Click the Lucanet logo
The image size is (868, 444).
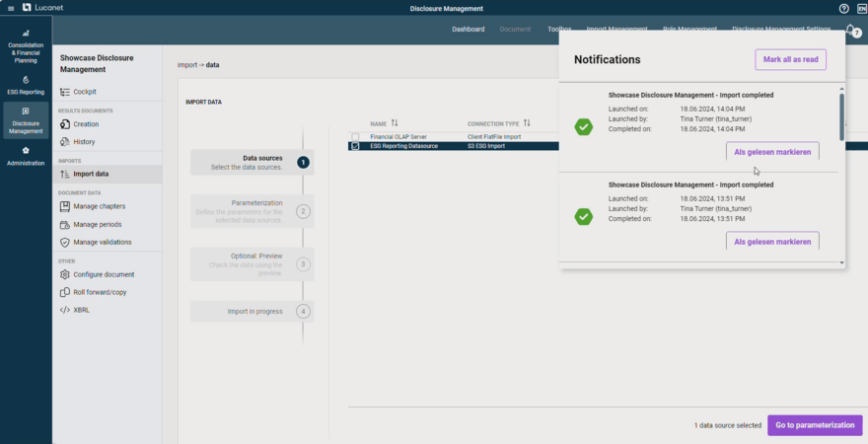click(42, 8)
